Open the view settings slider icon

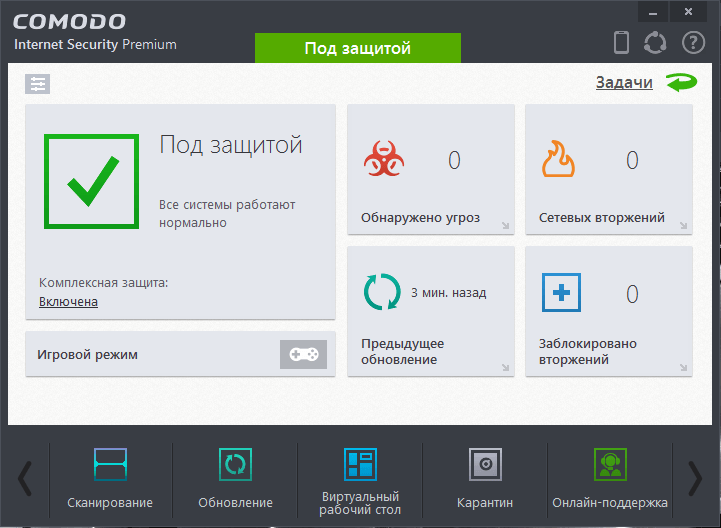[37, 84]
